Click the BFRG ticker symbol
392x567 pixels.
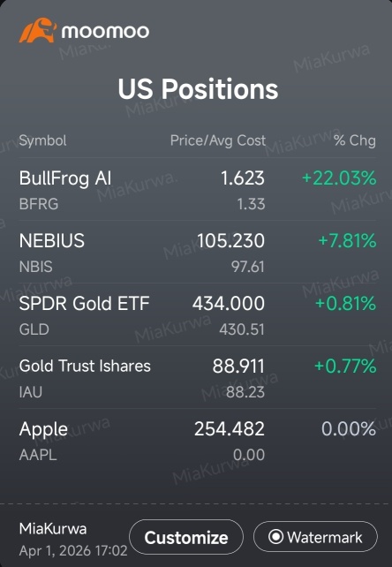[x=39, y=204]
